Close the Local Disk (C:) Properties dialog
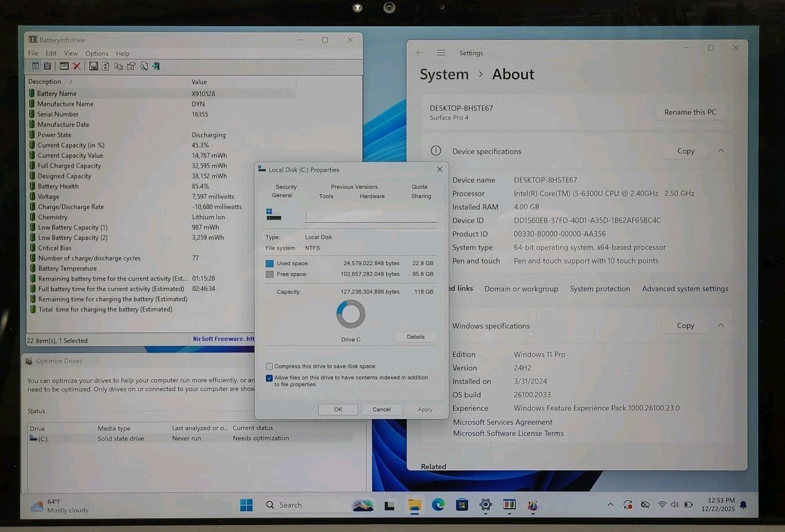785x532 pixels. 440,170
